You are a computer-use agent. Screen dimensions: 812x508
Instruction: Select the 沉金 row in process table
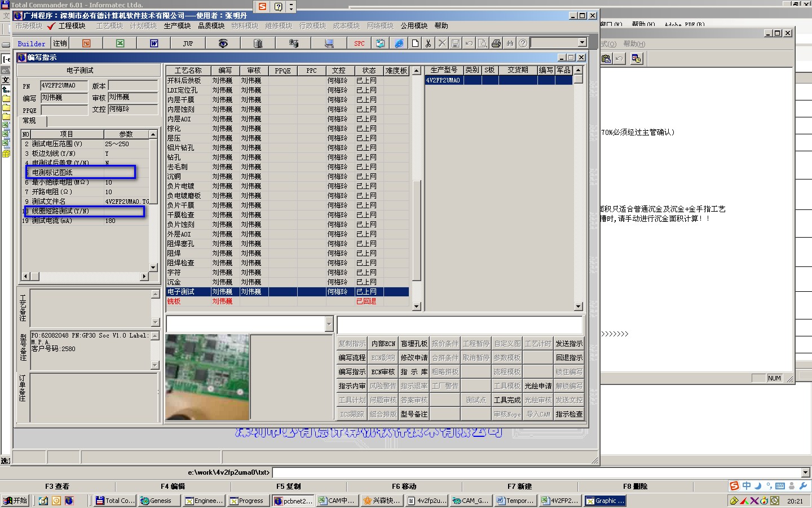[x=288, y=282]
